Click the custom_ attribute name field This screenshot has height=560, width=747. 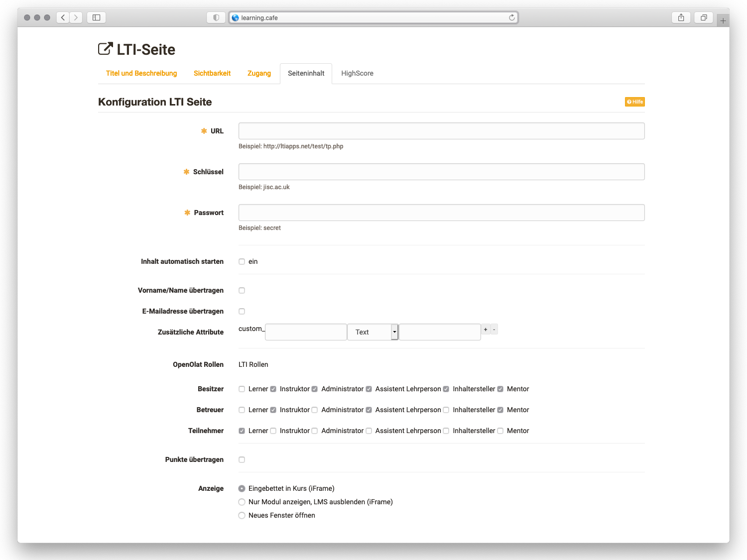pos(306,332)
